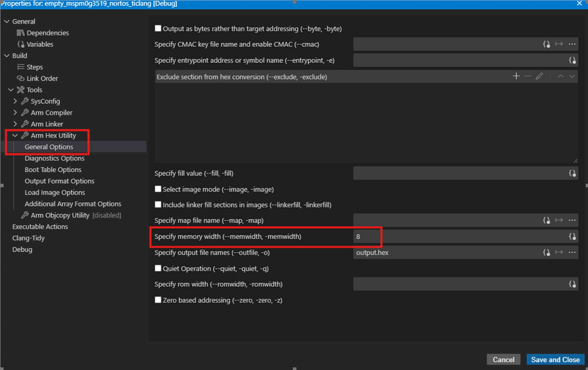588x370 pixels.
Task: Click the Exclude list resize grip corner
Action: pos(575,160)
